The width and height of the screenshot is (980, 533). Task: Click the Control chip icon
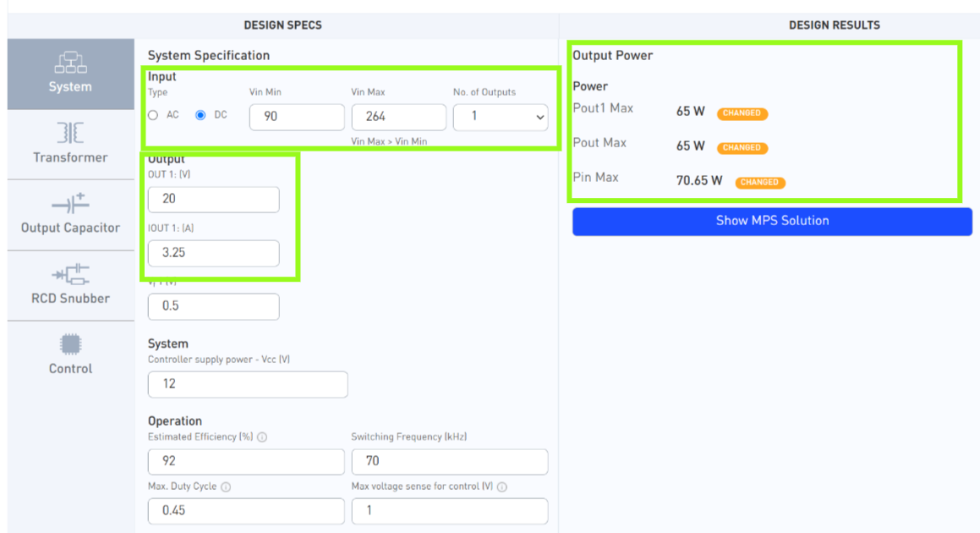tap(70, 343)
